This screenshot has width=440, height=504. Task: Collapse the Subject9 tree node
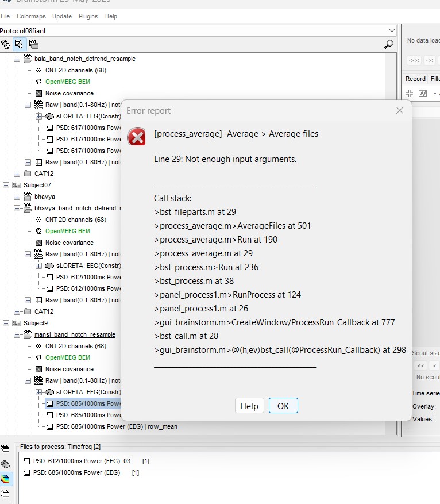coord(6,323)
